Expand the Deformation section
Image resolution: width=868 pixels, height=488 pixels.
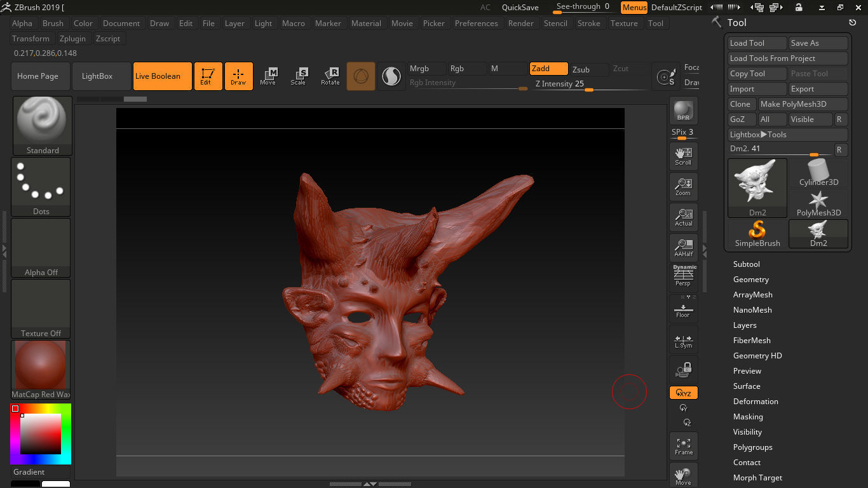pyautogui.click(x=756, y=402)
